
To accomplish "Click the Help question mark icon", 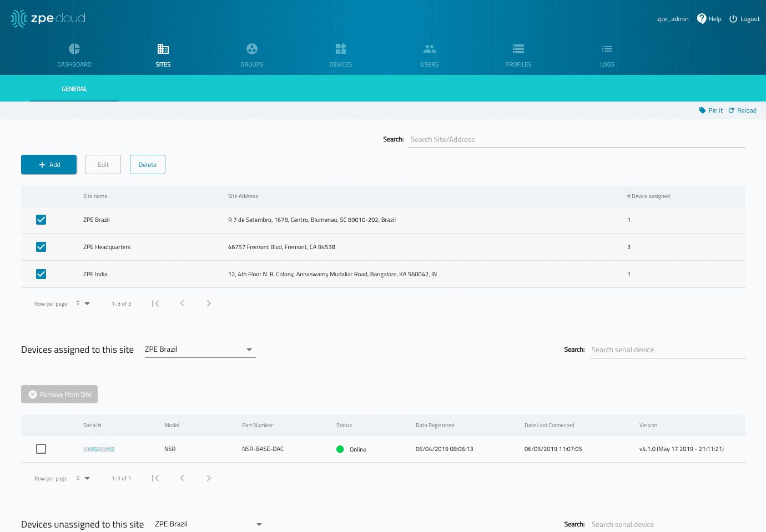I will tap(702, 19).
